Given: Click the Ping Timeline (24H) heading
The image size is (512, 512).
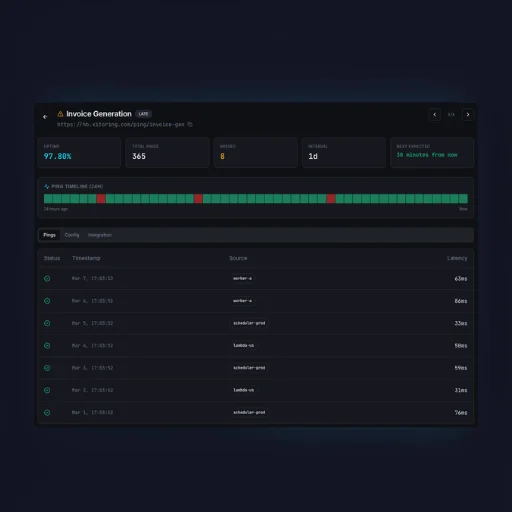Looking at the screenshot, I should [77, 186].
